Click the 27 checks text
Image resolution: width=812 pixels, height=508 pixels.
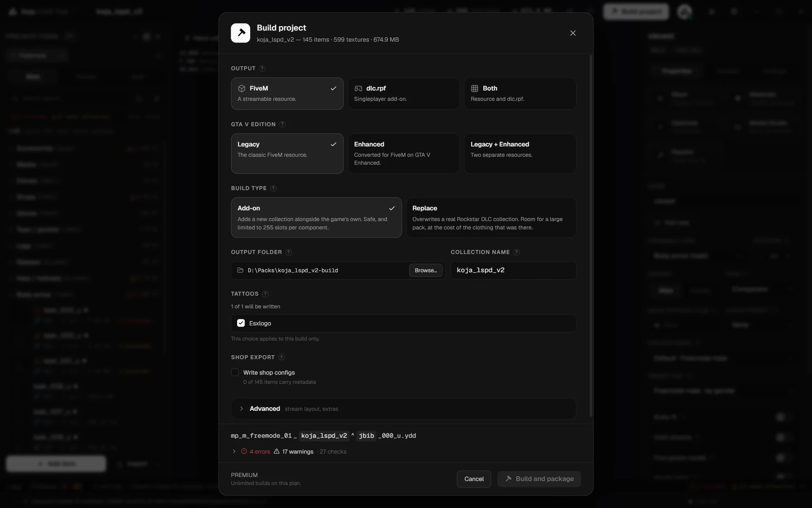coord(333,452)
